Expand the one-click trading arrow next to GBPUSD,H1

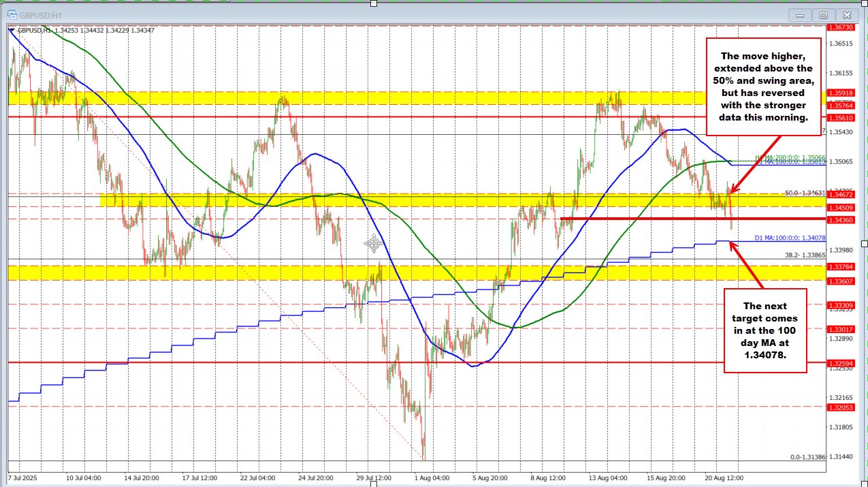[12, 29]
